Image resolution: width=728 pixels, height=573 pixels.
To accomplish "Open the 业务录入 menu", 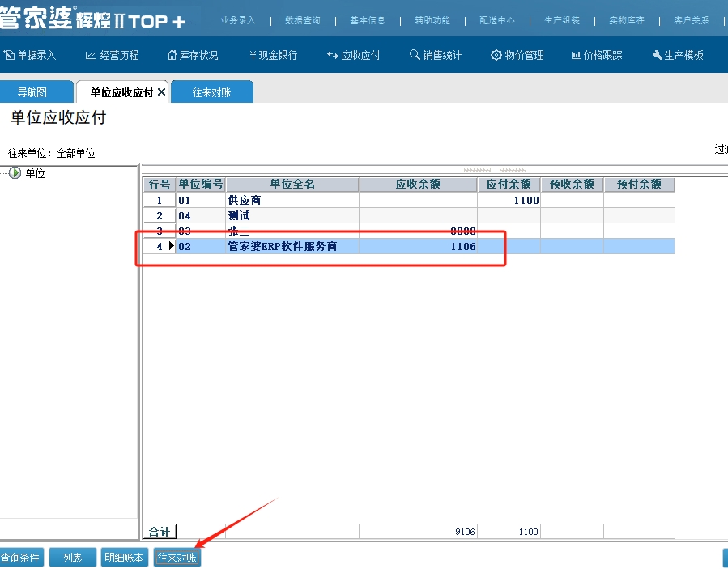I will tap(238, 20).
